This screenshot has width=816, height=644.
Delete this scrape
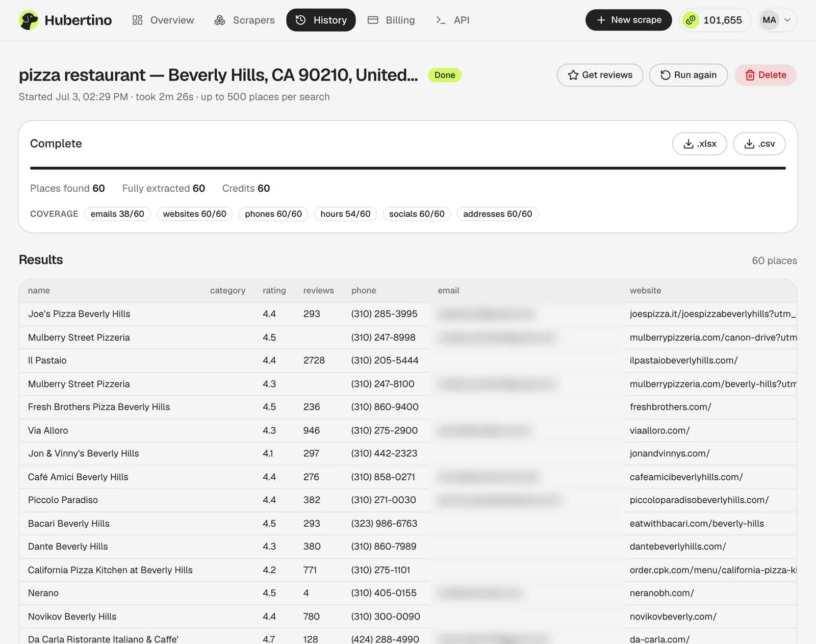766,75
